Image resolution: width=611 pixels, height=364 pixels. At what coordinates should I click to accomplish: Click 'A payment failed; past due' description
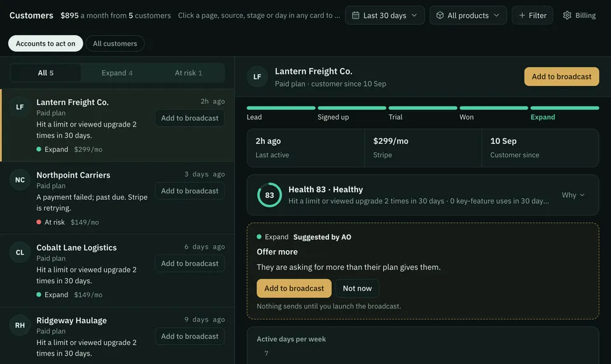pyautogui.click(x=92, y=202)
